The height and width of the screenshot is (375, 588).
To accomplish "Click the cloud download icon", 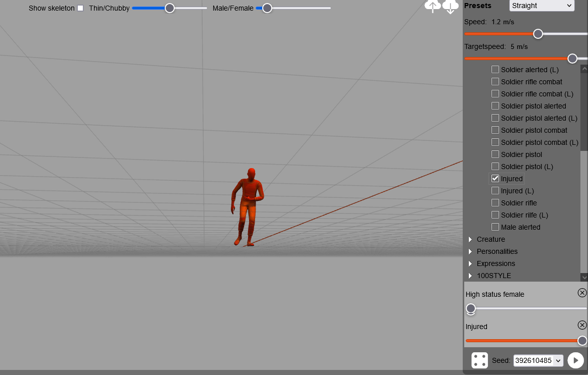I will (x=450, y=6).
